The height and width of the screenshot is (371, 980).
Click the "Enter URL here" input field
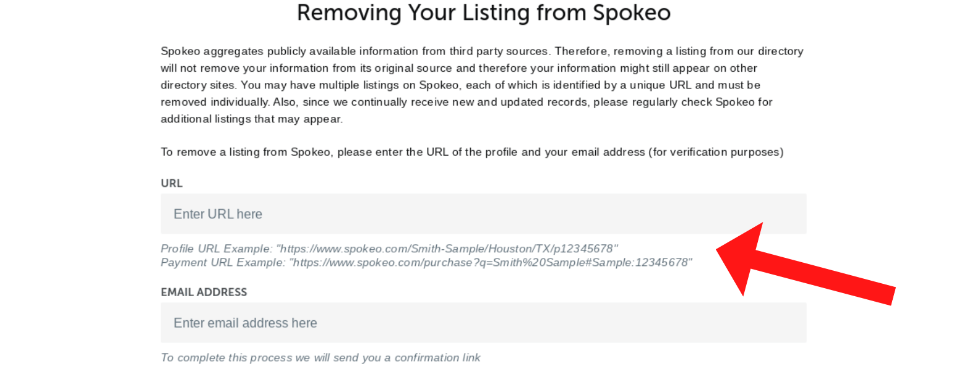tap(483, 214)
